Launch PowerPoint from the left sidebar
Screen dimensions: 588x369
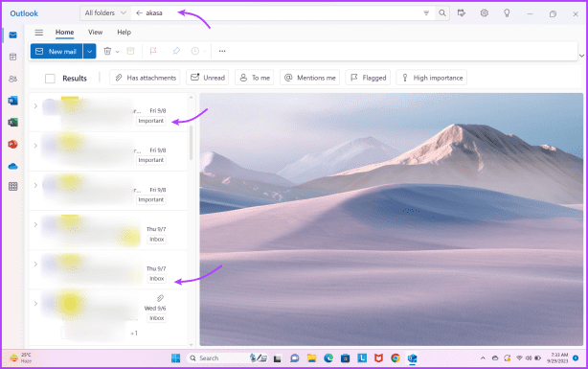click(12, 144)
